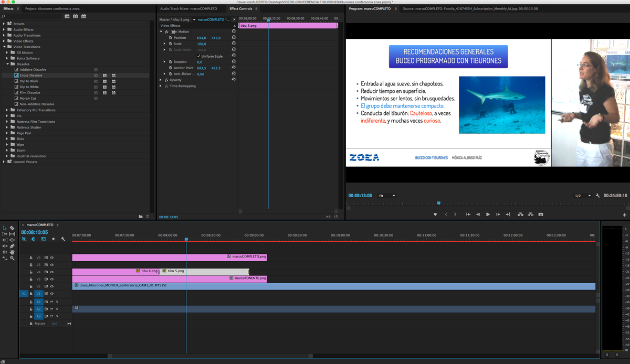Screen dimensions: 630x364
Task: Expand the Opacity effect
Action: coord(162,80)
